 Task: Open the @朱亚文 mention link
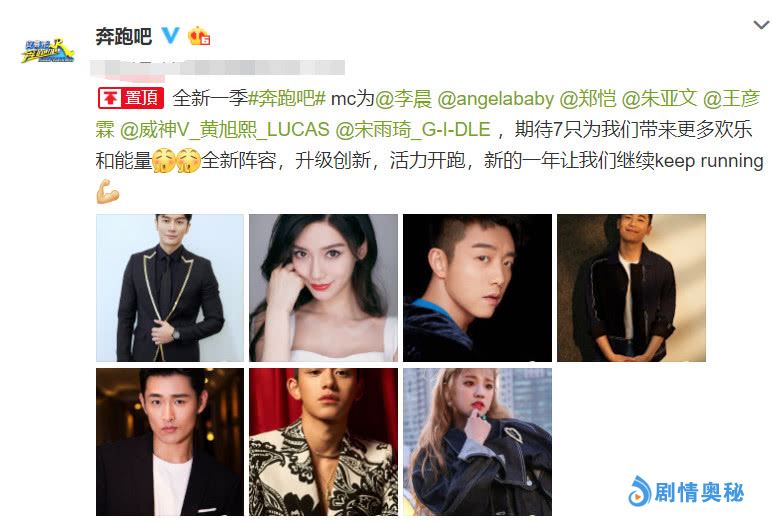pyautogui.click(x=660, y=98)
